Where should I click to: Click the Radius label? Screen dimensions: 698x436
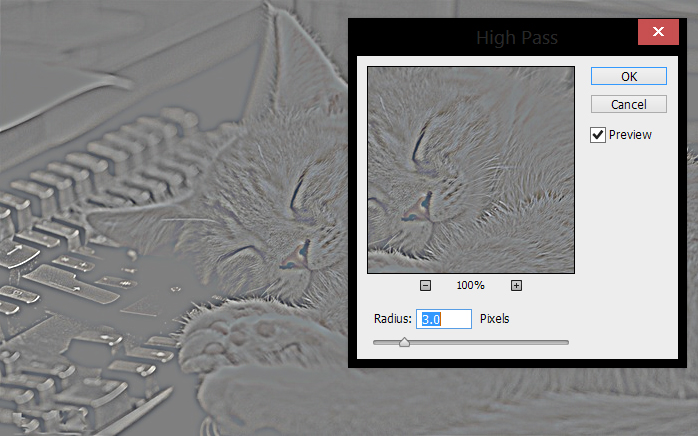click(393, 319)
